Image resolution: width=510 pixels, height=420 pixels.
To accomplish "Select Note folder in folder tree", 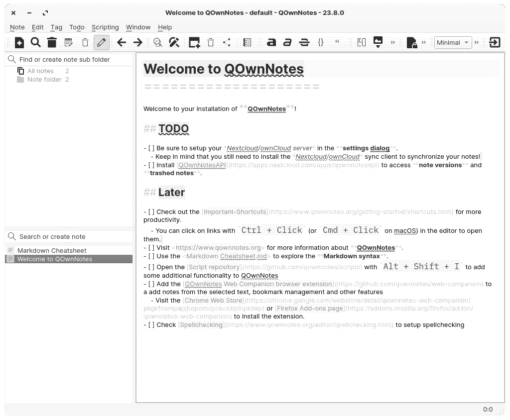I will [44, 79].
